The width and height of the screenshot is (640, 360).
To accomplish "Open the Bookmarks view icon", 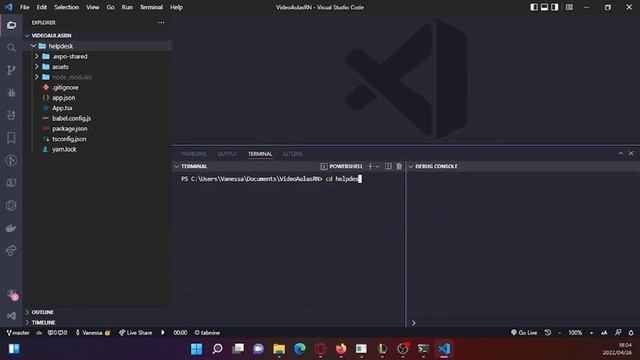I will click(x=11, y=138).
